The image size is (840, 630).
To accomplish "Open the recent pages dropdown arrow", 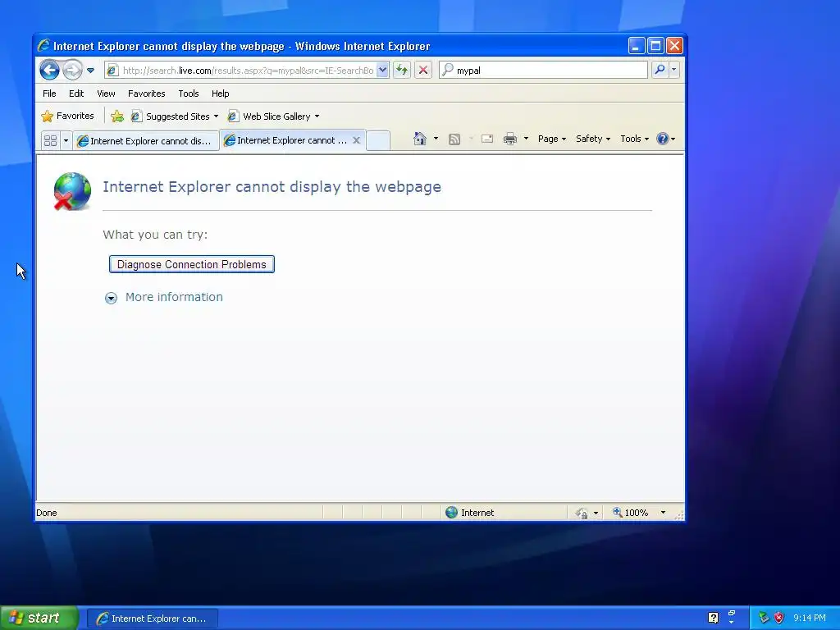I will tap(90, 71).
